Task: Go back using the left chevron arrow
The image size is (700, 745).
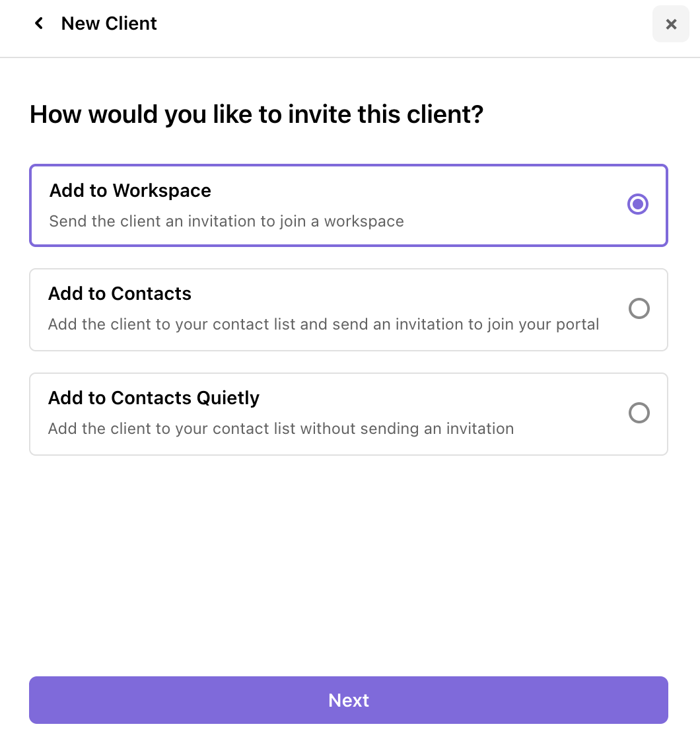Action: (x=39, y=24)
